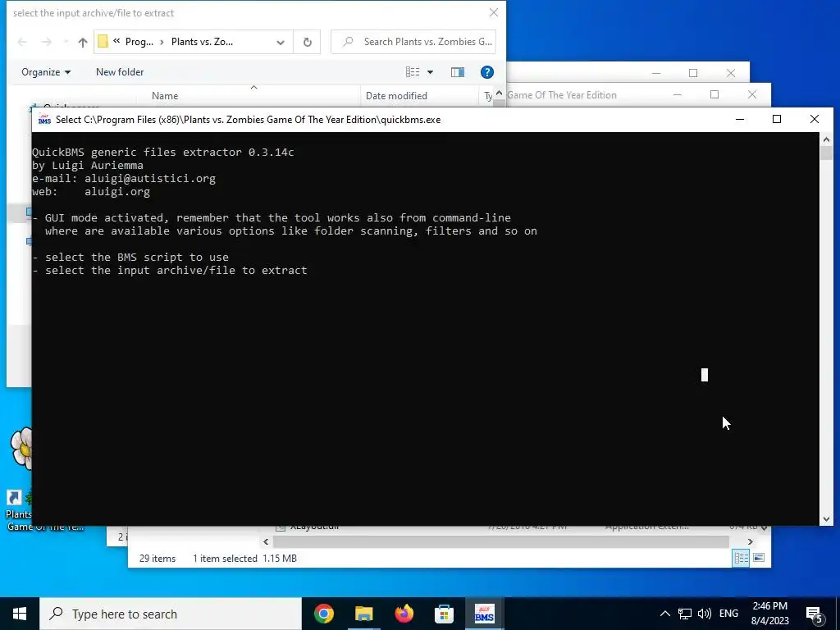The height and width of the screenshot is (630, 840).
Task: Click the Back arrow in file dialog
Action: (x=22, y=42)
